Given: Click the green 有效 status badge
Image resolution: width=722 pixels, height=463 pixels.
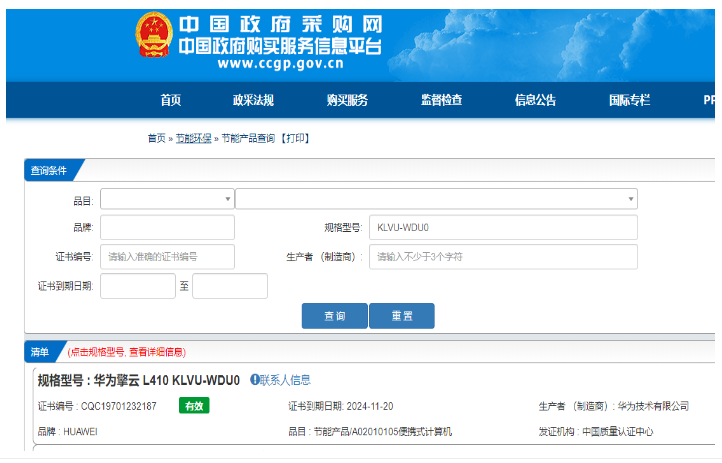Looking at the screenshot, I should (x=194, y=406).
